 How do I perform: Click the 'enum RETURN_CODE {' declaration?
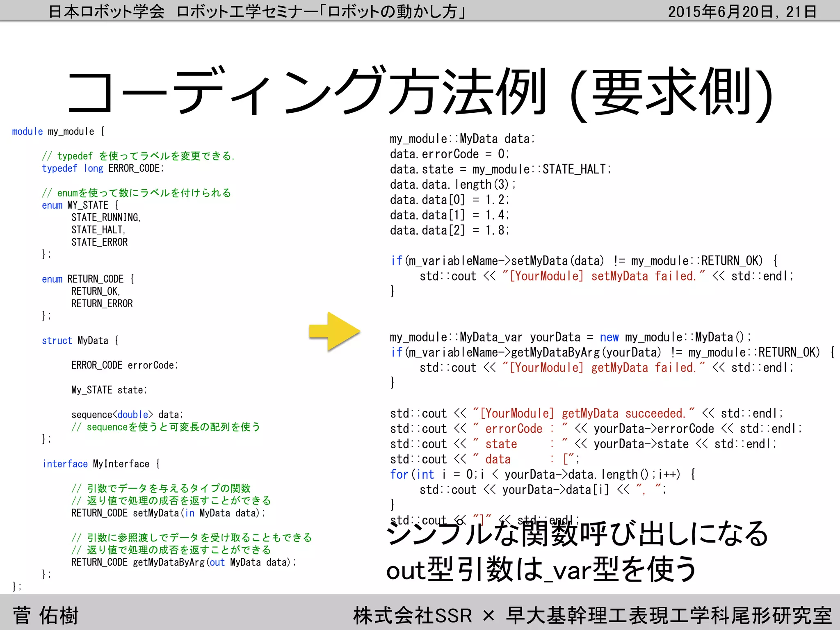[x=88, y=279]
